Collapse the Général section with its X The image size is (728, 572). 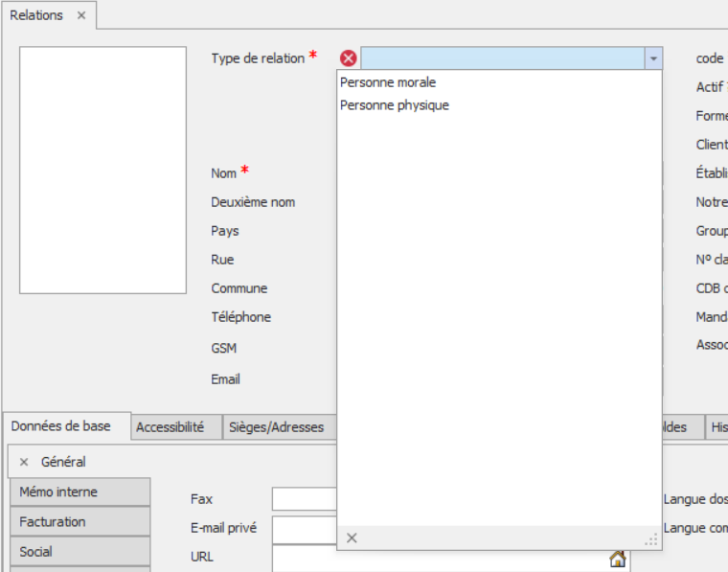24,462
